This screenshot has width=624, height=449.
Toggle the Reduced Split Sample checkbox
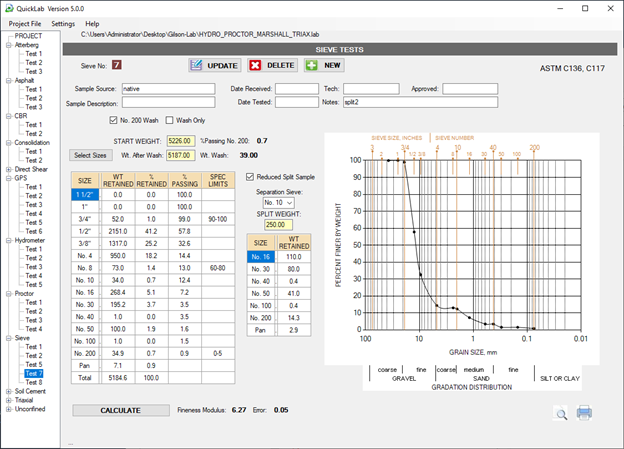click(250, 177)
